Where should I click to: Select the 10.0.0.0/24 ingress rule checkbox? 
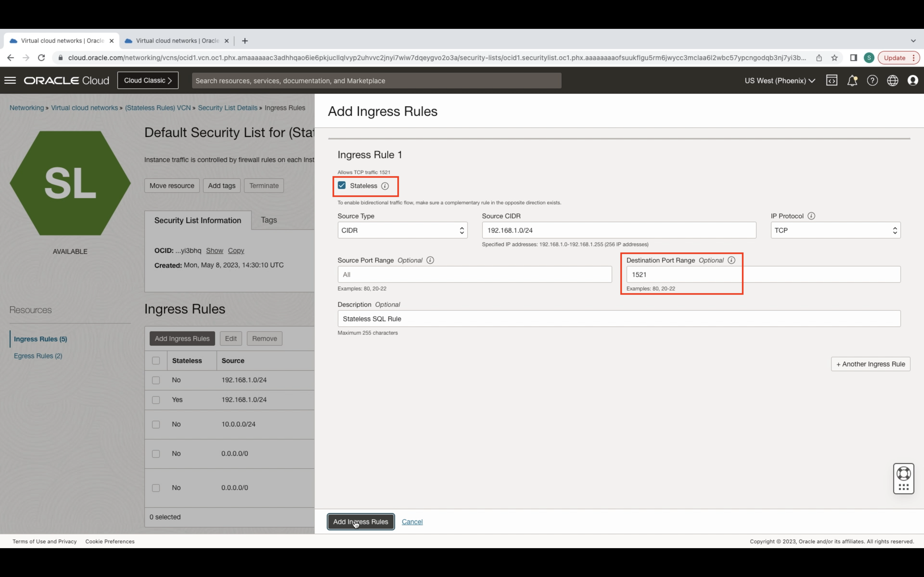[x=156, y=424]
